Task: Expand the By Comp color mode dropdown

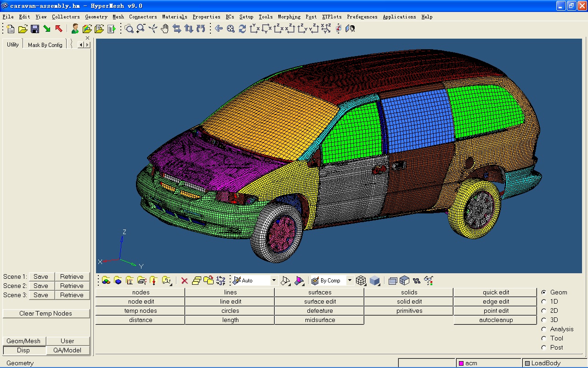Action: (350, 281)
